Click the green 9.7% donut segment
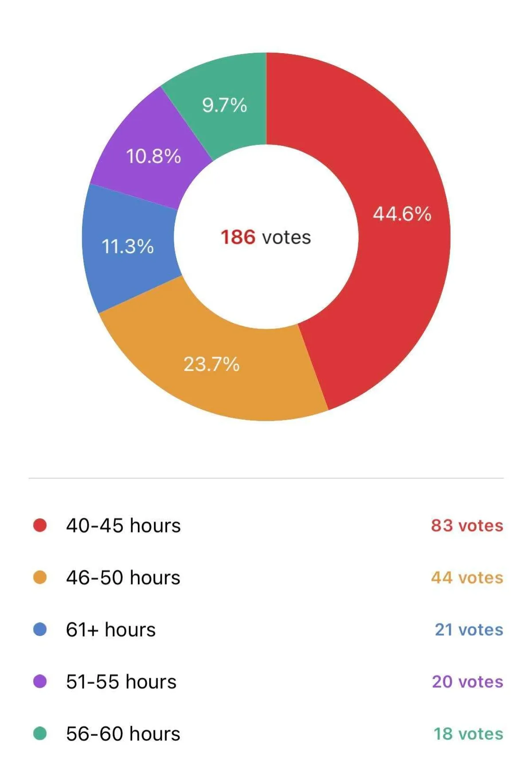The width and height of the screenshot is (532, 773). click(224, 105)
